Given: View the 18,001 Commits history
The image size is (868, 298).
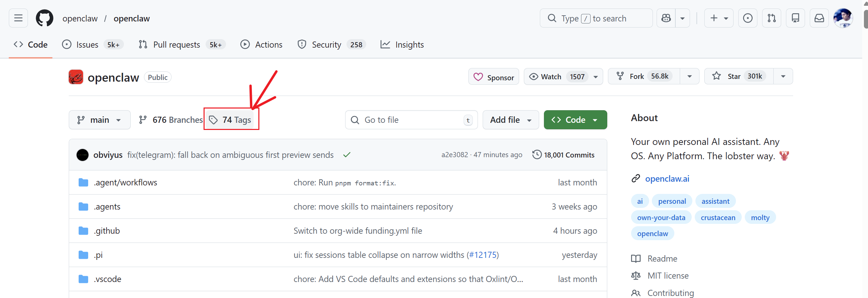Looking at the screenshot, I should 564,155.
